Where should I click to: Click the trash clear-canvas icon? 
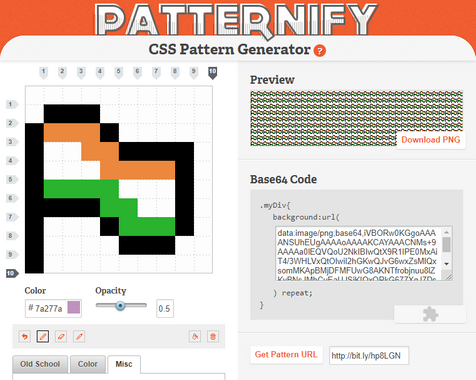[213, 336]
